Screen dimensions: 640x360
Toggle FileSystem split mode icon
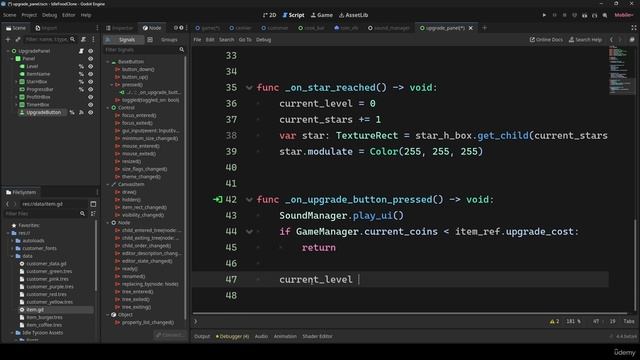93,204
